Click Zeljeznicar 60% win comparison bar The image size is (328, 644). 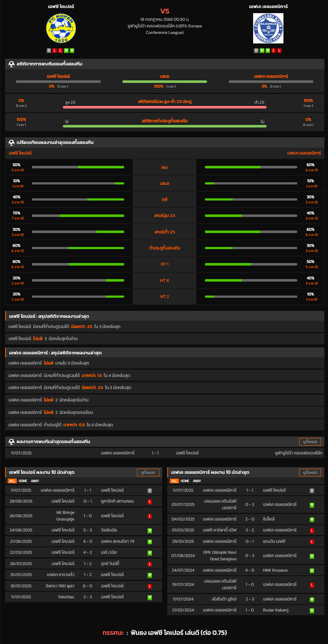(251, 167)
